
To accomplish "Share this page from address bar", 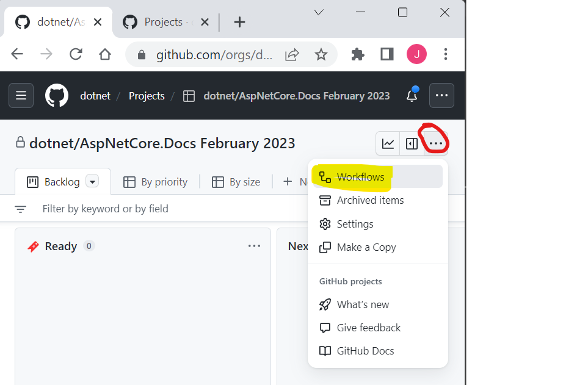I will [x=292, y=55].
